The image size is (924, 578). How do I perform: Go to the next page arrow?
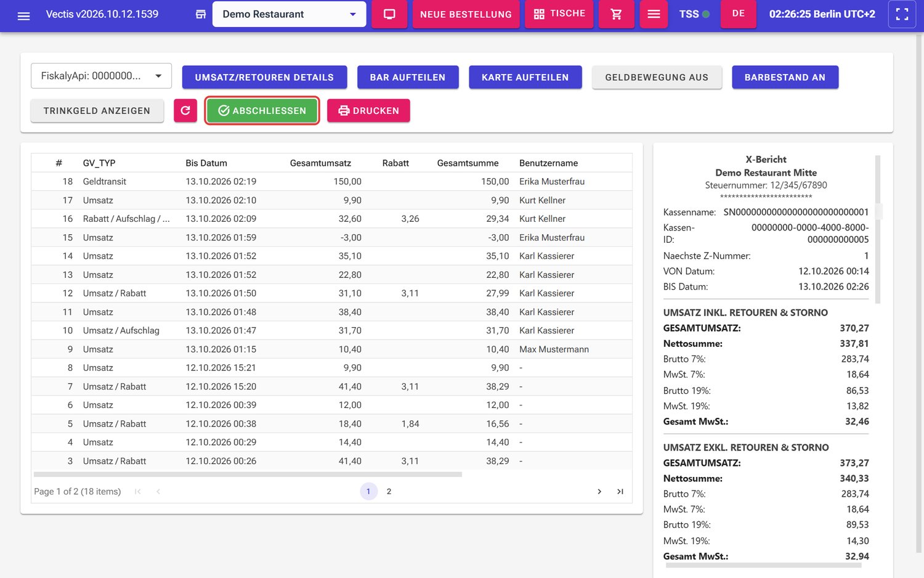[x=599, y=491]
